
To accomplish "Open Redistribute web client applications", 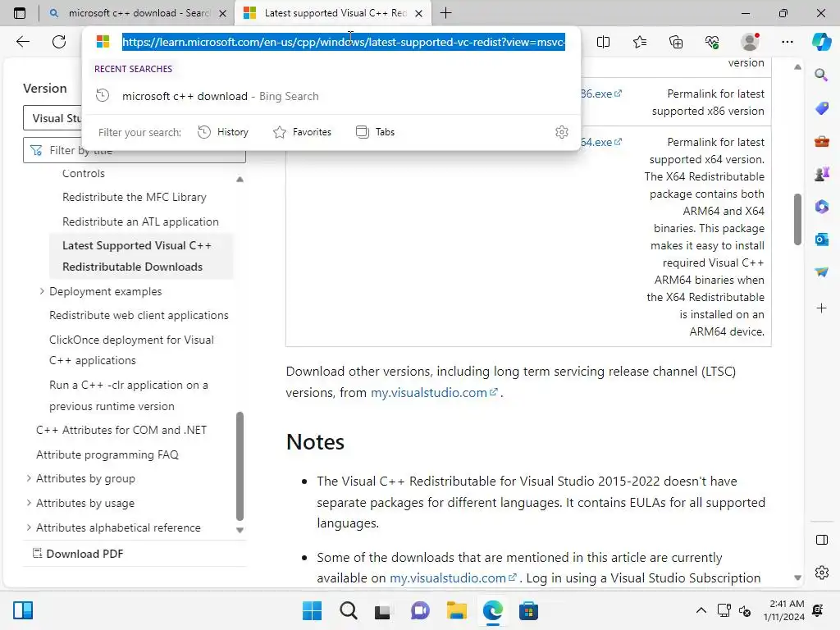I will coord(139,315).
